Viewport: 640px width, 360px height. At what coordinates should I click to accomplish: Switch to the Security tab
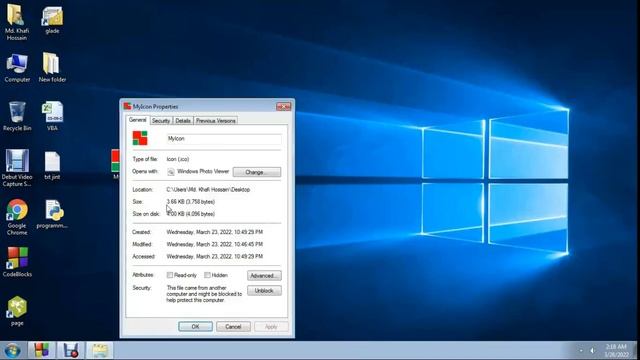click(x=161, y=121)
